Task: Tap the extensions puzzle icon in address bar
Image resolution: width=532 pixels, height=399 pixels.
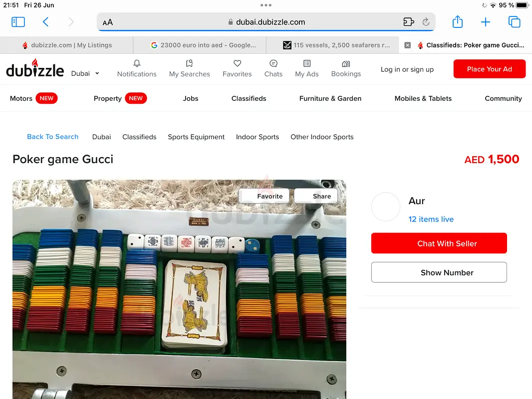Action: coord(409,22)
